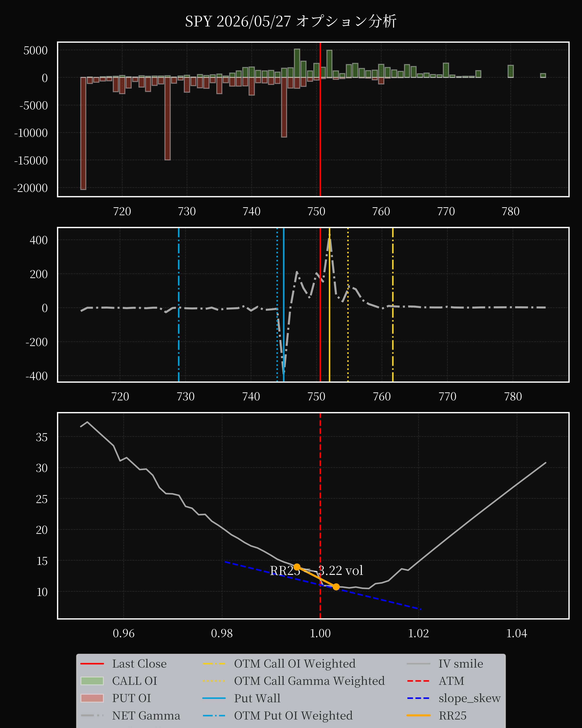
Task: Click the rightmost call OI bar past 780
Action: click(x=543, y=75)
